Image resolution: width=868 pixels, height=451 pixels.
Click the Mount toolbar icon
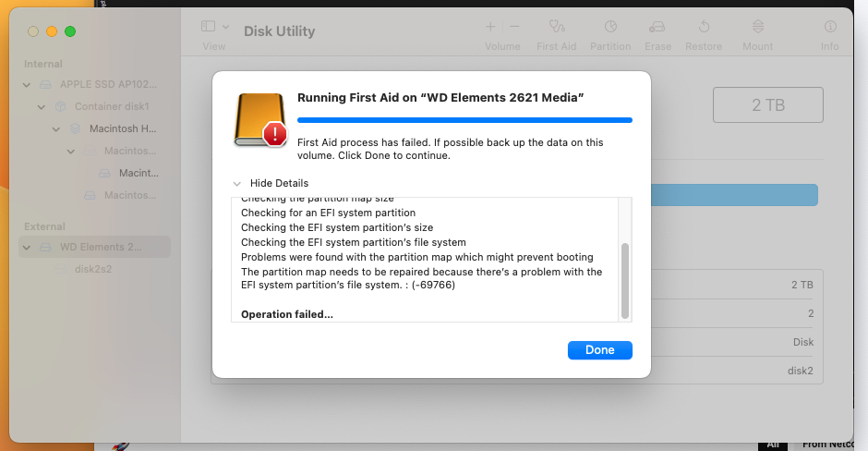pyautogui.click(x=758, y=28)
